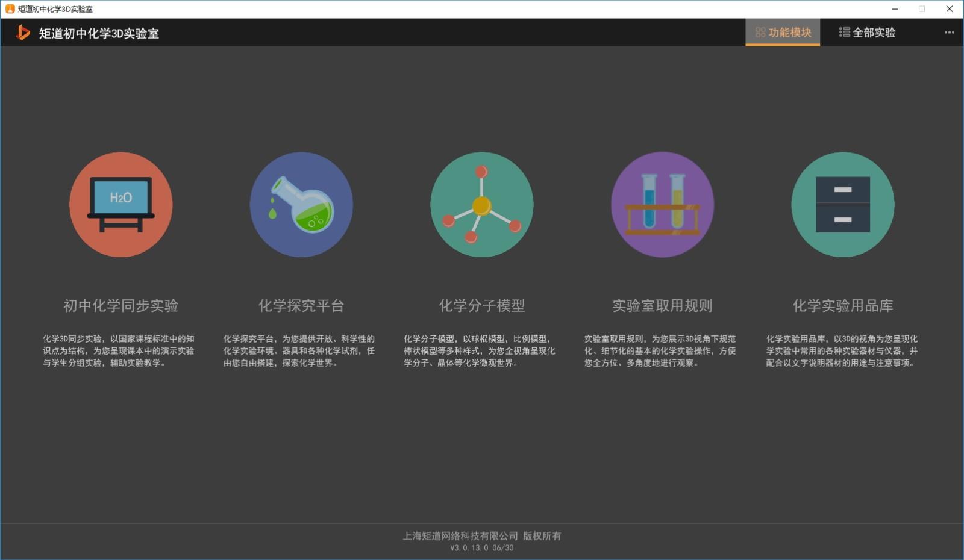The height and width of the screenshot is (560, 964).
Task: Open the H2O blackboard sync experiments icon
Action: (x=120, y=205)
